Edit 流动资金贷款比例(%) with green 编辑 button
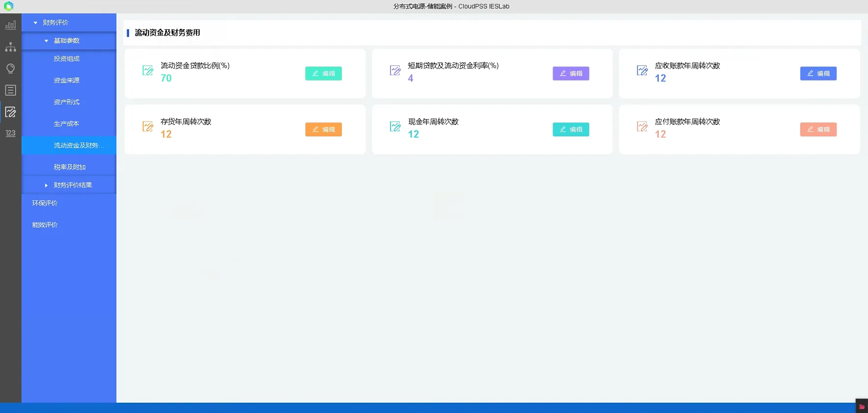 click(324, 73)
